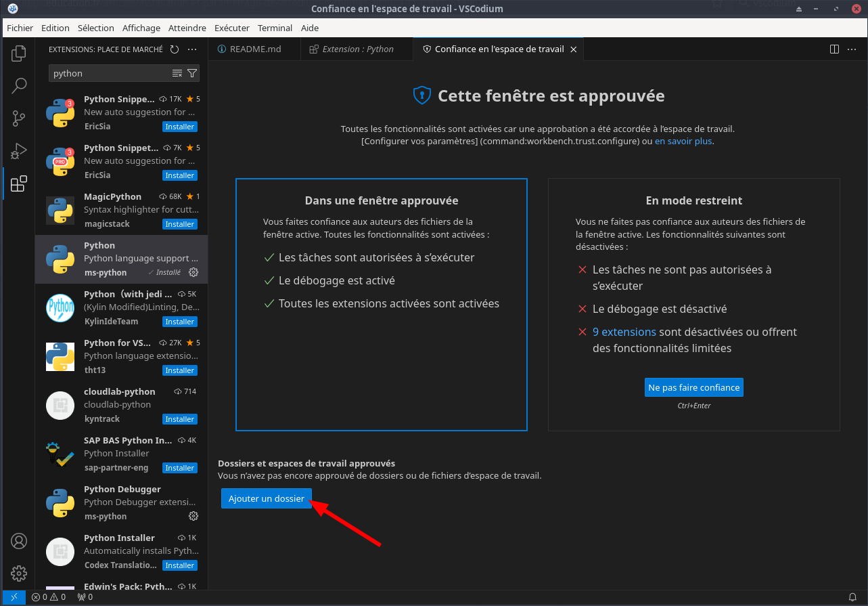Open the Explorer view in activity bar
Image resolution: width=868 pixels, height=606 pixels.
(19, 53)
